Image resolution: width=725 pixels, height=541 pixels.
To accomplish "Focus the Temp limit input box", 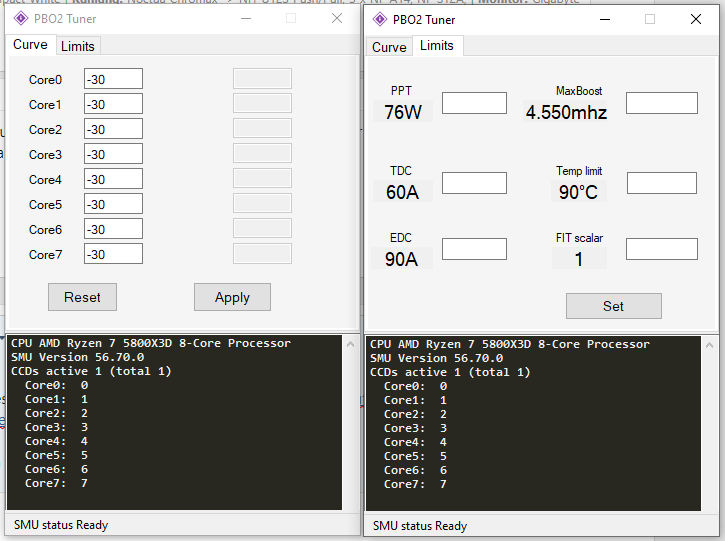I will [x=662, y=183].
